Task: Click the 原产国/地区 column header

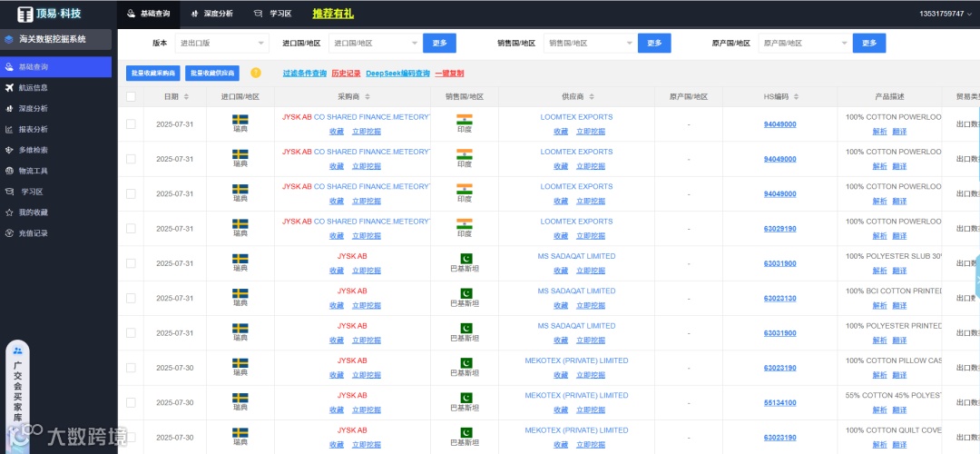Action: tap(689, 97)
